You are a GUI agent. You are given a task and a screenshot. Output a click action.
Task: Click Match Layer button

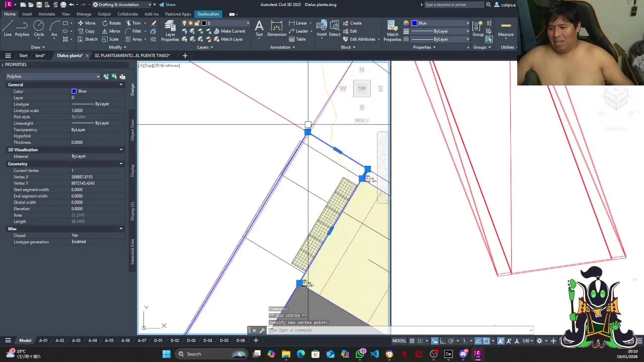click(227, 39)
